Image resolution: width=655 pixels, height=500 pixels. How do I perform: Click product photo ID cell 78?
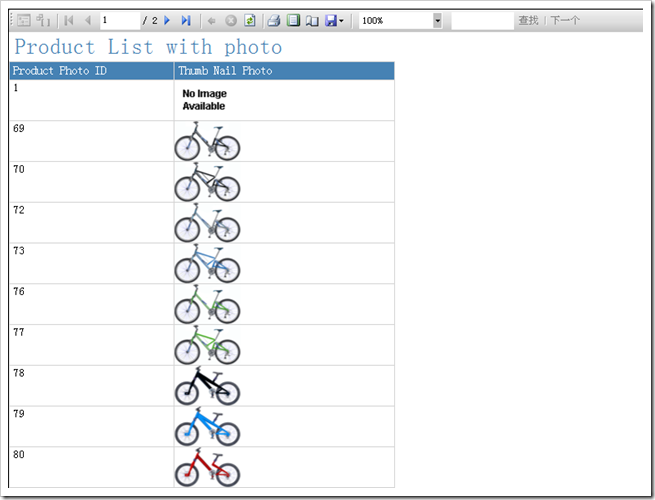92,386
